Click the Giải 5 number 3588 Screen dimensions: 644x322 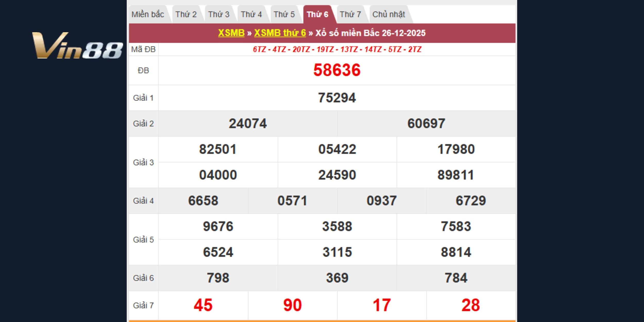tap(337, 227)
